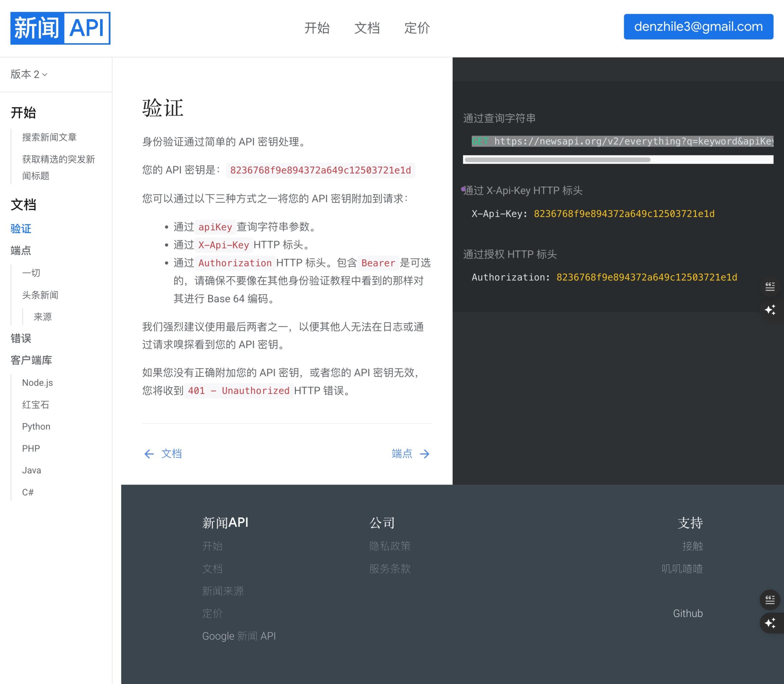Click API key code in text
This screenshot has height=684, width=784.
(320, 170)
